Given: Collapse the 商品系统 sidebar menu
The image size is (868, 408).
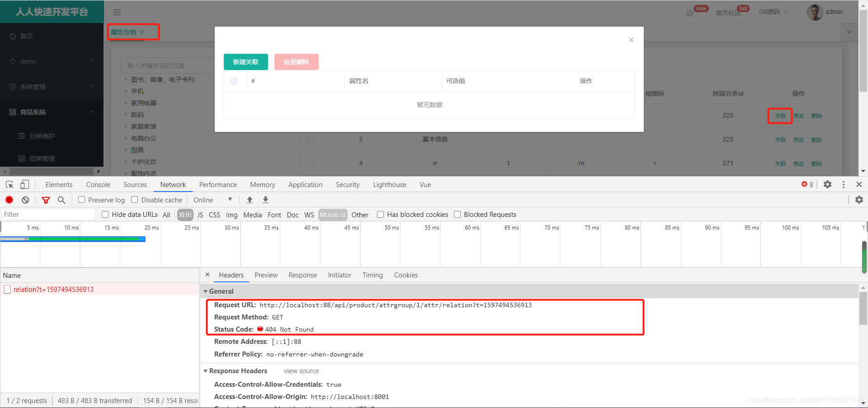Looking at the screenshot, I should tap(52, 112).
